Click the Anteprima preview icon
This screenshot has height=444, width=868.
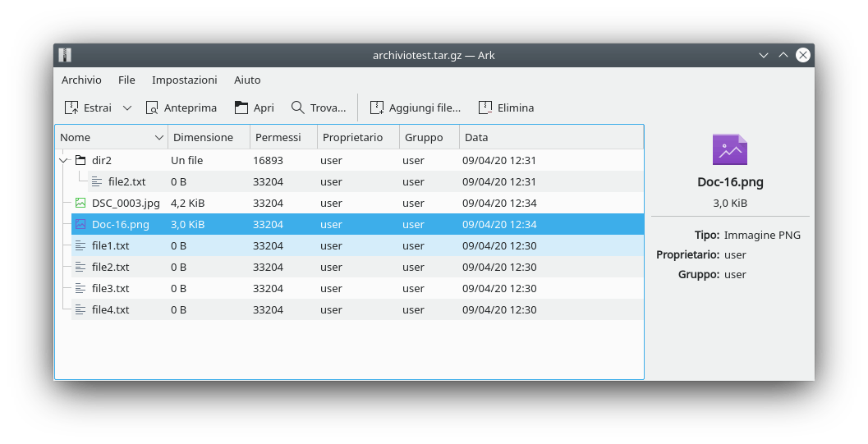(152, 108)
